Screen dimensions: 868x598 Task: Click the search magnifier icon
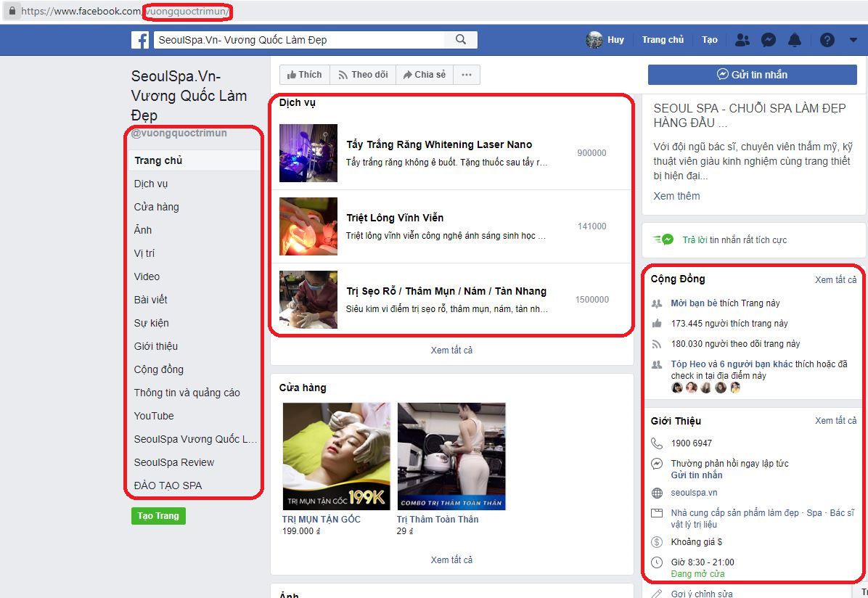pos(461,39)
